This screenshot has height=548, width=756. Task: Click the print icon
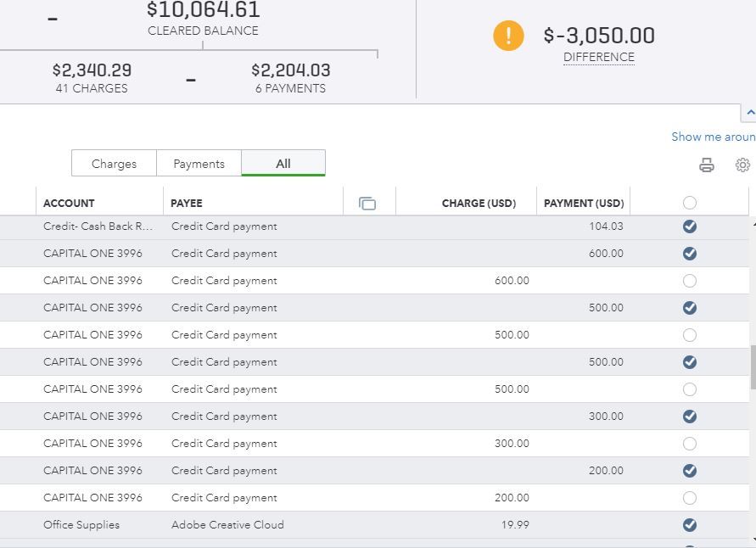pos(706,165)
